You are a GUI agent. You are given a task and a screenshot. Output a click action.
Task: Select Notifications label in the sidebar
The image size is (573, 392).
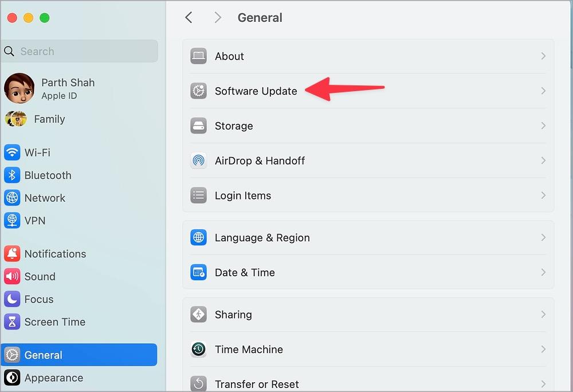(55, 253)
